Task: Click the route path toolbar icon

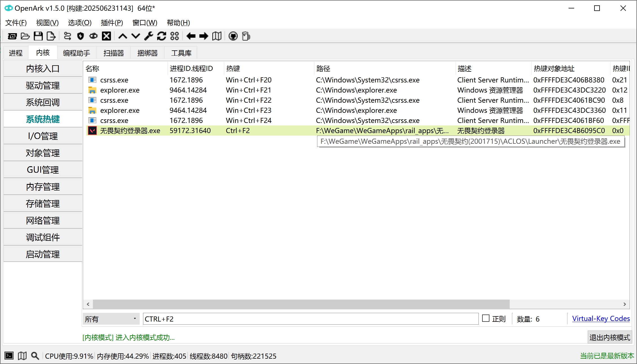Action: click(68, 36)
